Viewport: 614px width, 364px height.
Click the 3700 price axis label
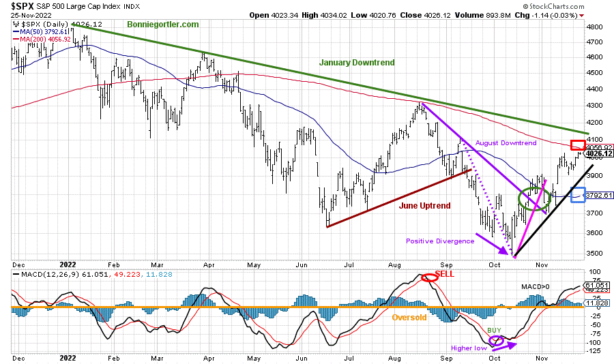coord(595,213)
